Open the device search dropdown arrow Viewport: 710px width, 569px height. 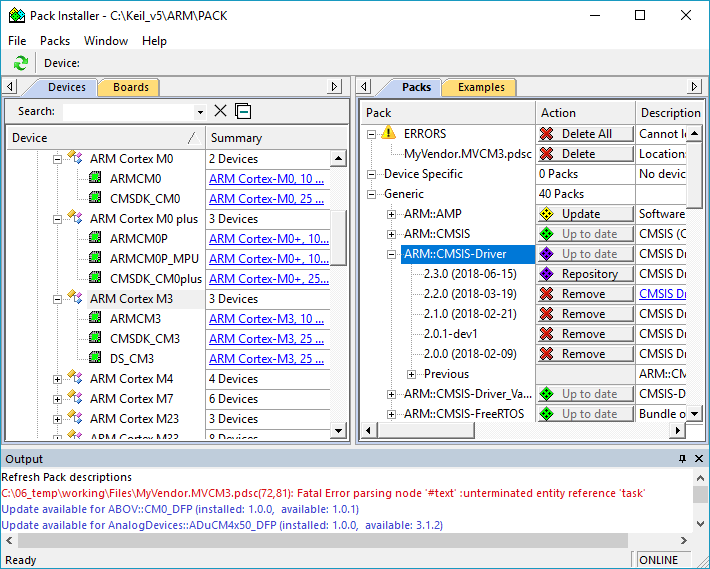tap(200, 111)
